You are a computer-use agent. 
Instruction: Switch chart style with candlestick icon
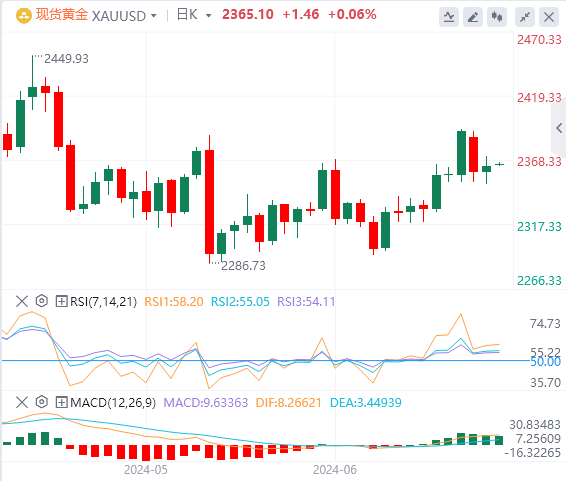(497, 17)
